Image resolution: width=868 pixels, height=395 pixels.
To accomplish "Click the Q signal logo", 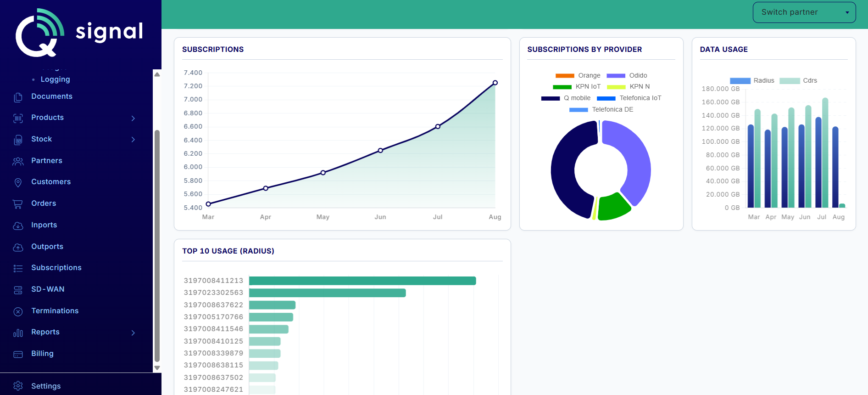I will click(79, 32).
